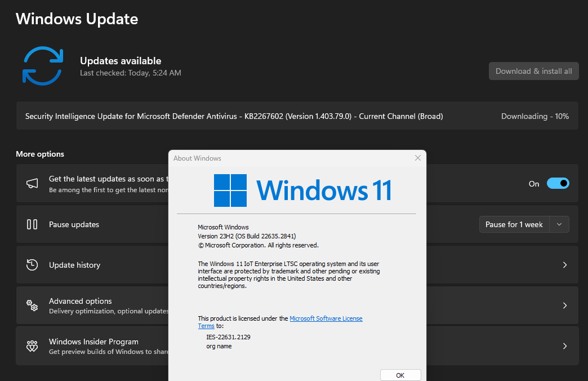This screenshot has height=381, width=588.
Task: Click the Windows 11 logo in About dialog
Action: point(230,191)
